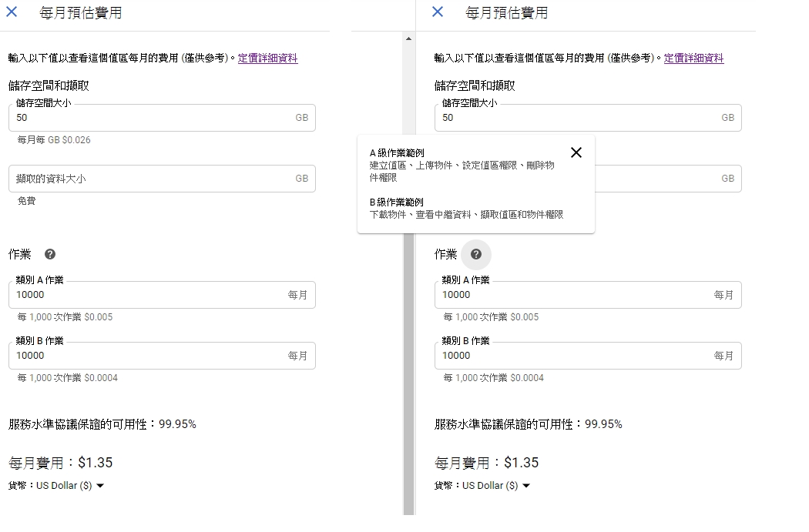Click 類別 B 作業 field in left panel

(146, 356)
